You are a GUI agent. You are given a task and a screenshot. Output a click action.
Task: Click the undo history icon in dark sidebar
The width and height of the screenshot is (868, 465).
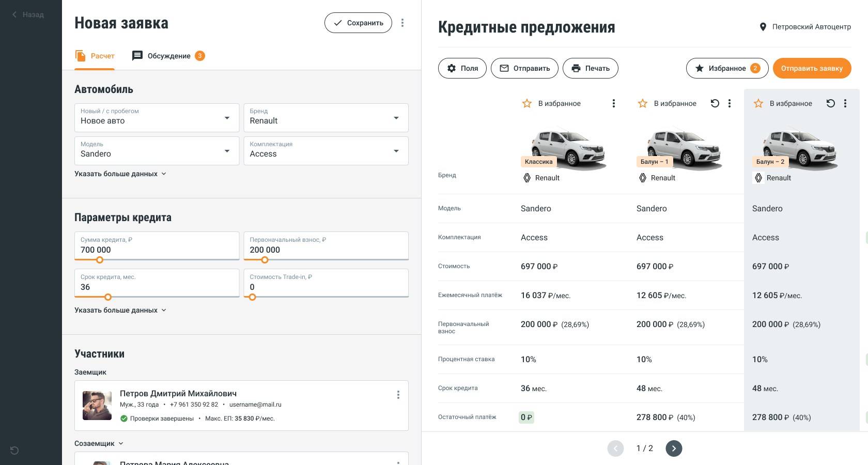pyautogui.click(x=14, y=451)
